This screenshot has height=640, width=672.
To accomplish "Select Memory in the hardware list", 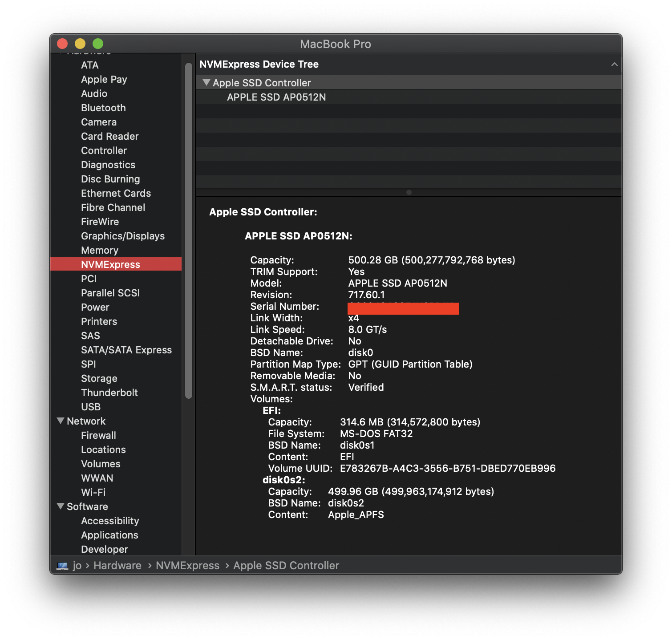I will (100, 250).
